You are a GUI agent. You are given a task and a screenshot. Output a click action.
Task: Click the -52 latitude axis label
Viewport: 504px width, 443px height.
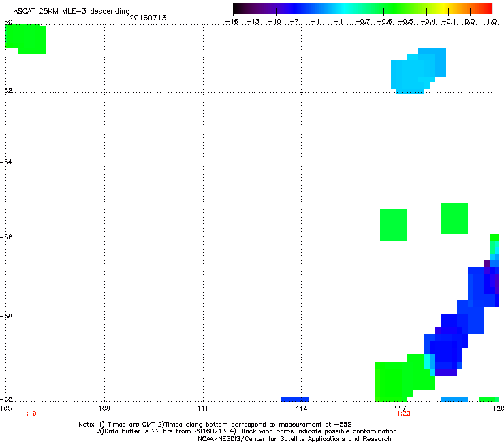(x=6, y=91)
